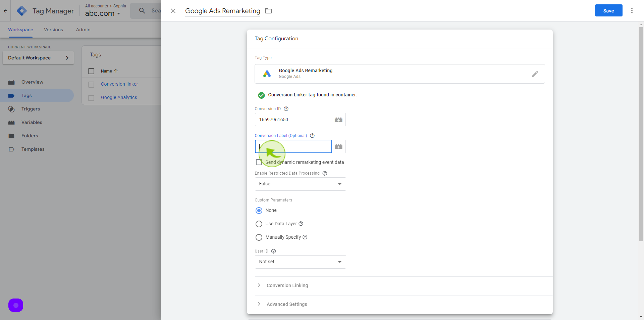Open the three-dot more options menu
Screen dimensions: 644x320
632,10
